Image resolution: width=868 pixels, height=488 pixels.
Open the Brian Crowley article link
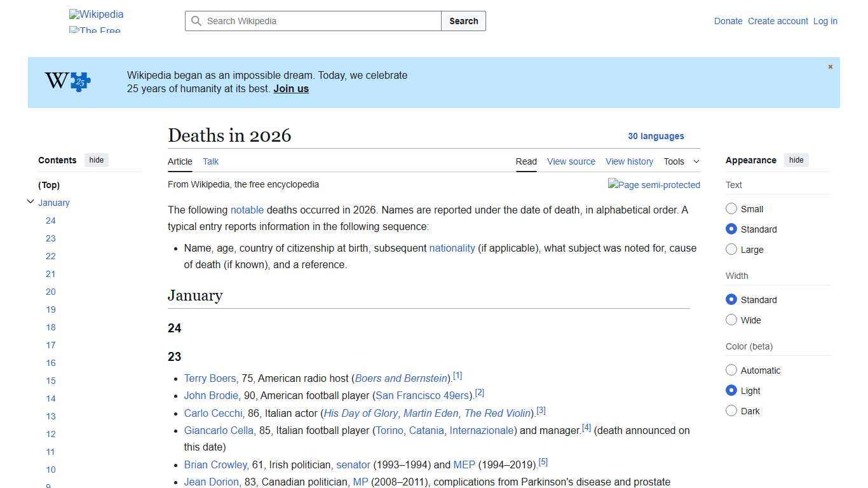[215, 464]
